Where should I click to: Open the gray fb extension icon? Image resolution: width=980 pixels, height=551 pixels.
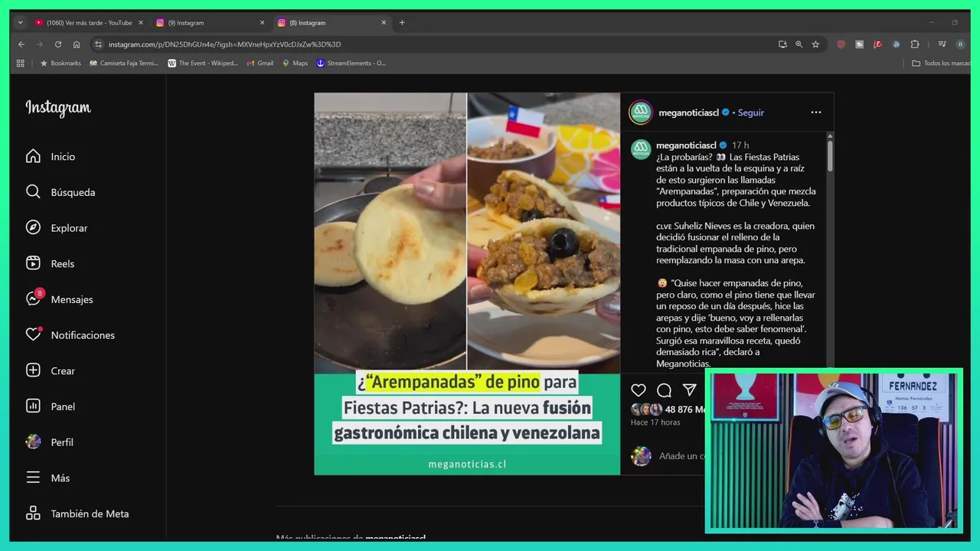click(x=860, y=44)
